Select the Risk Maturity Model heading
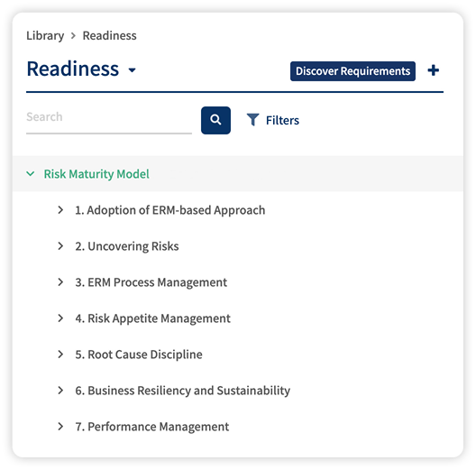Screen dimensions: 476x470 point(96,174)
